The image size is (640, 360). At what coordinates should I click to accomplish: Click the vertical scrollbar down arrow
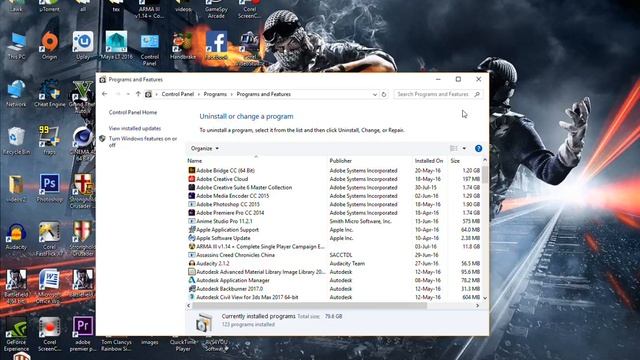[485, 298]
